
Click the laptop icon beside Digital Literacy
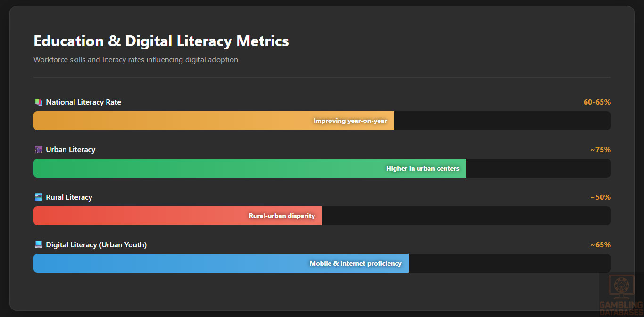coord(38,245)
